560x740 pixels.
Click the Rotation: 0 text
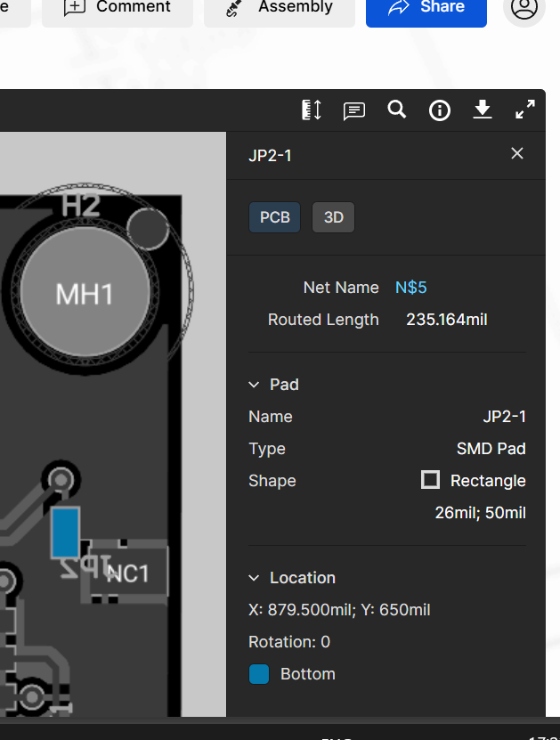(289, 642)
